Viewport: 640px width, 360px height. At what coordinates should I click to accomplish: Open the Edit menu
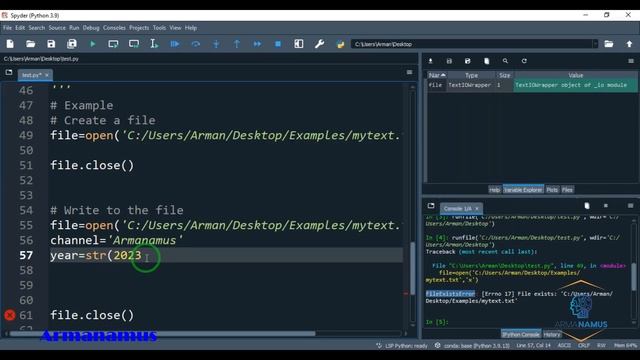[x=20, y=28]
